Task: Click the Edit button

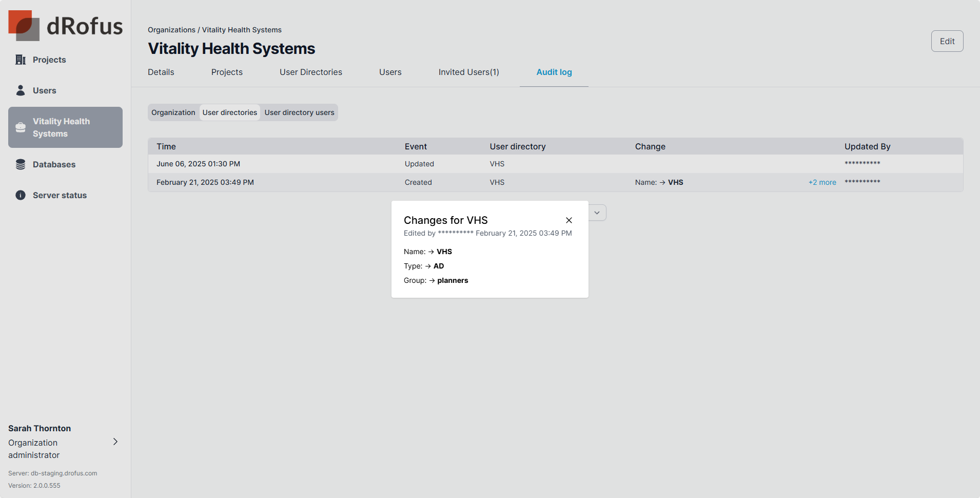Action: tap(947, 41)
